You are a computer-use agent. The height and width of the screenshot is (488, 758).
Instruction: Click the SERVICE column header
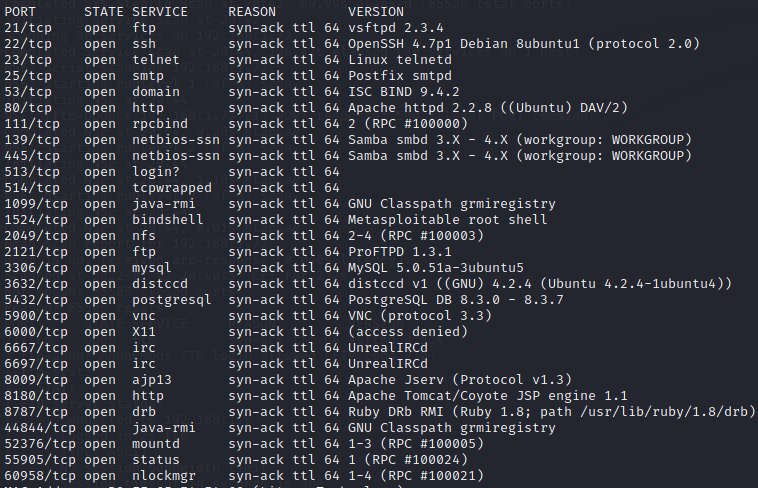coord(160,11)
